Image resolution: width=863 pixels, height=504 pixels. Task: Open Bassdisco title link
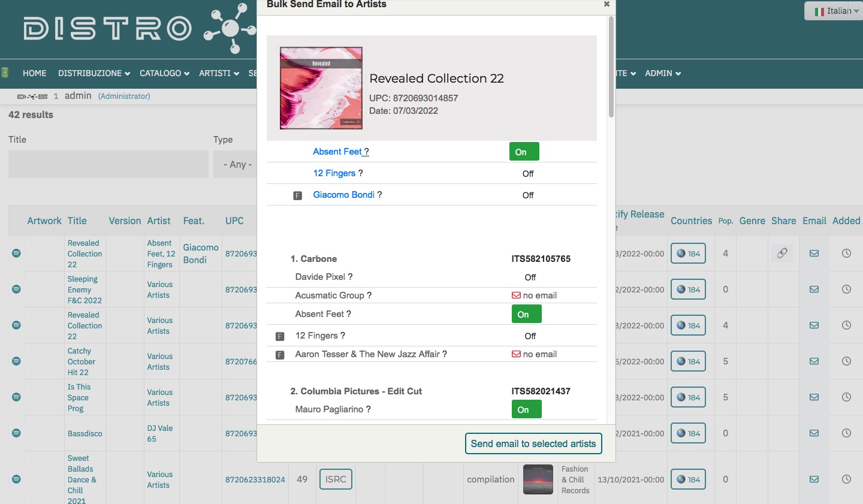click(85, 433)
